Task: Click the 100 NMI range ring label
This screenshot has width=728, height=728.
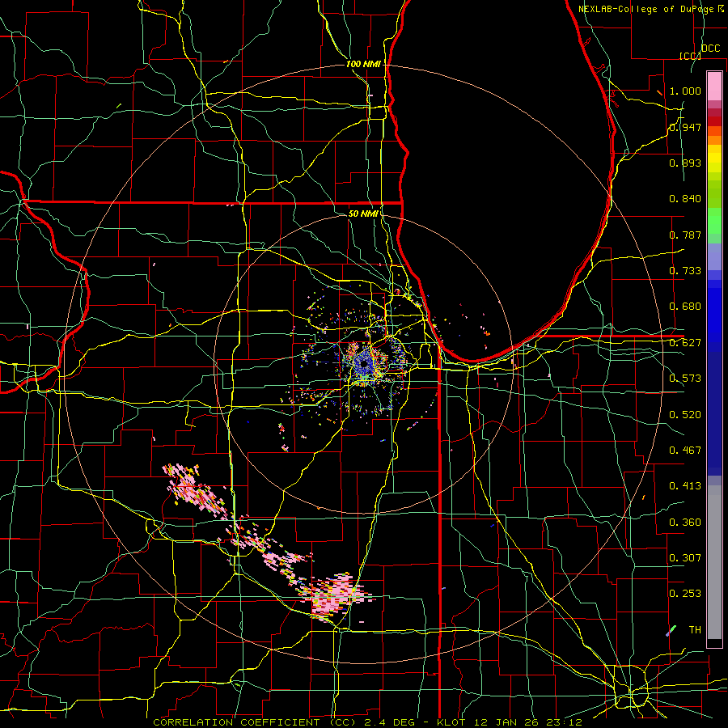Action: click(x=363, y=64)
